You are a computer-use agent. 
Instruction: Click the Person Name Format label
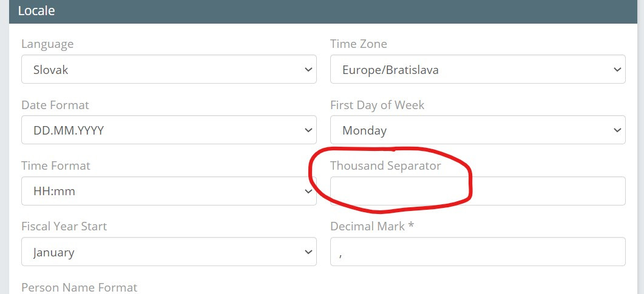pyautogui.click(x=79, y=287)
